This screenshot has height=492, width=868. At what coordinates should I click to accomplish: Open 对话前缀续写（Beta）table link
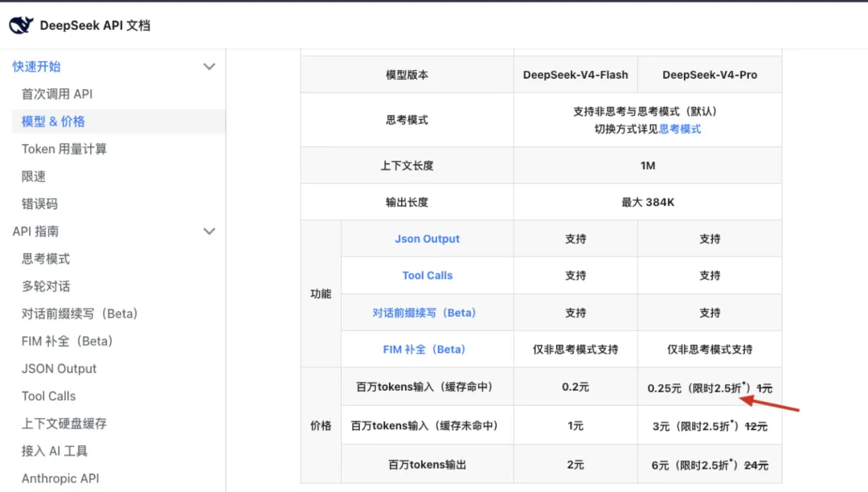tap(424, 313)
